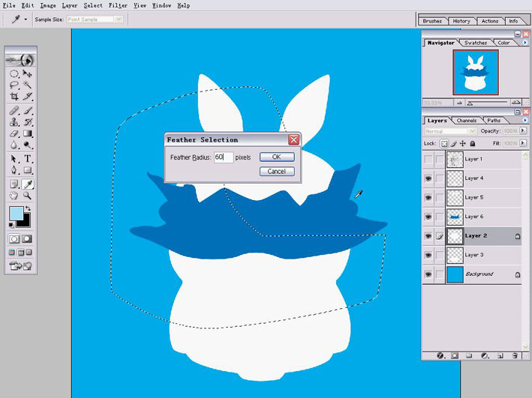Zoom in button in Navigator
Screen dimensions: 532x398
tap(516, 103)
